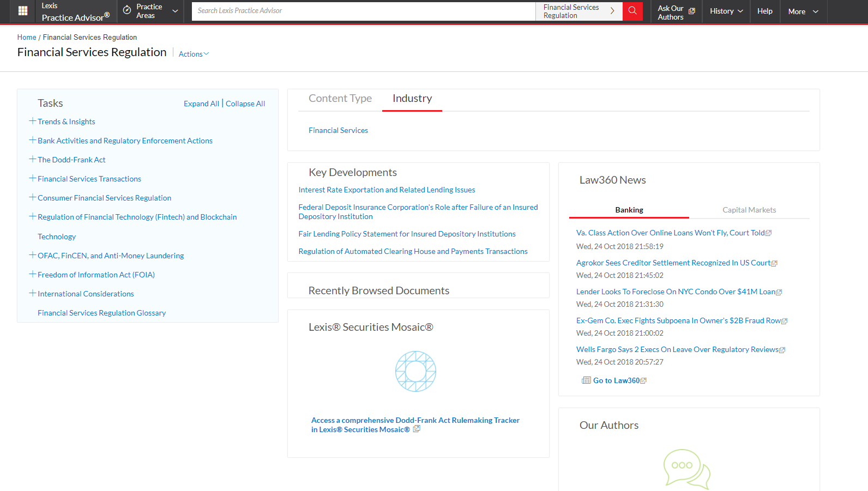Go to Home breadcrumb link
The width and height of the screenshot is (868, 491).
pos(27,37)
